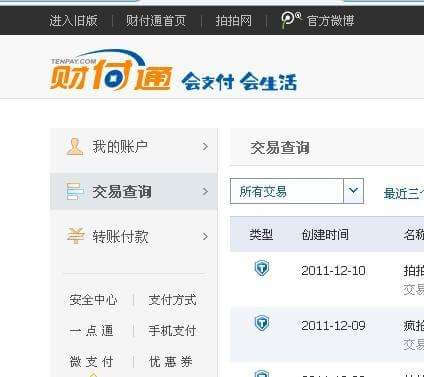Click the shield icon in the 2011-12-10 row
This screenshot has width=424, height=377.
click(x=262, y=269)
